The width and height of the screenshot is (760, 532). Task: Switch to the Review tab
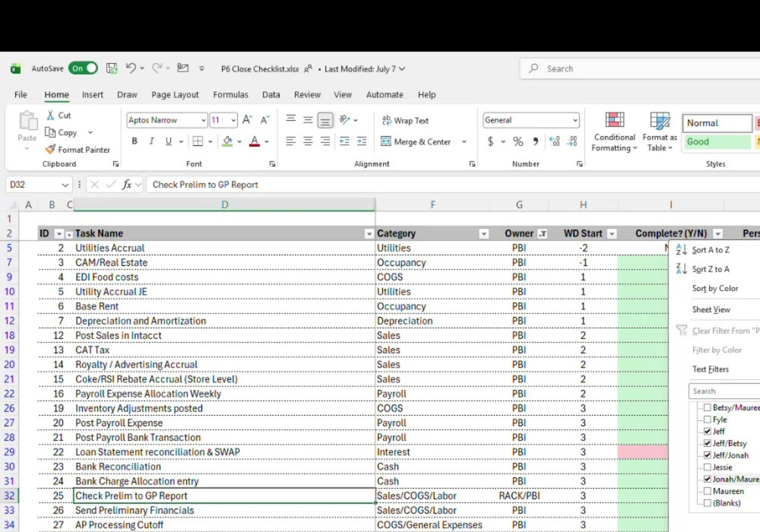tap(307, 94)
